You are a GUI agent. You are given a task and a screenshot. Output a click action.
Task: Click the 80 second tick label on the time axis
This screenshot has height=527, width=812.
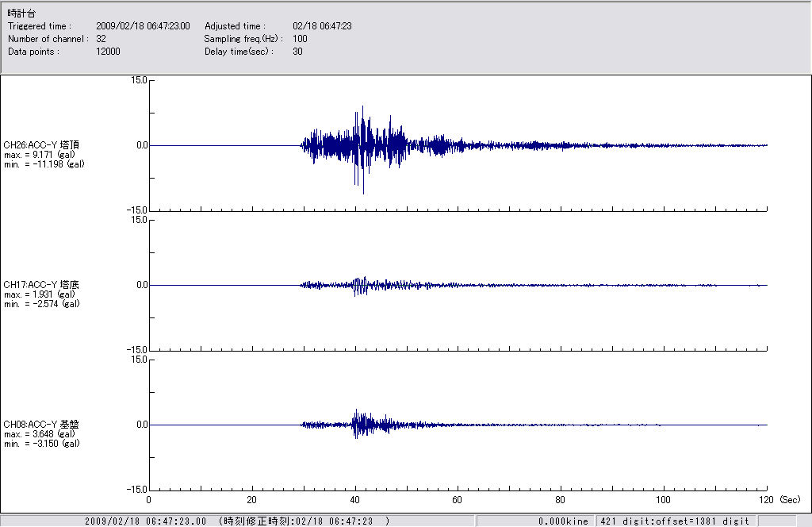coord(561,501)
